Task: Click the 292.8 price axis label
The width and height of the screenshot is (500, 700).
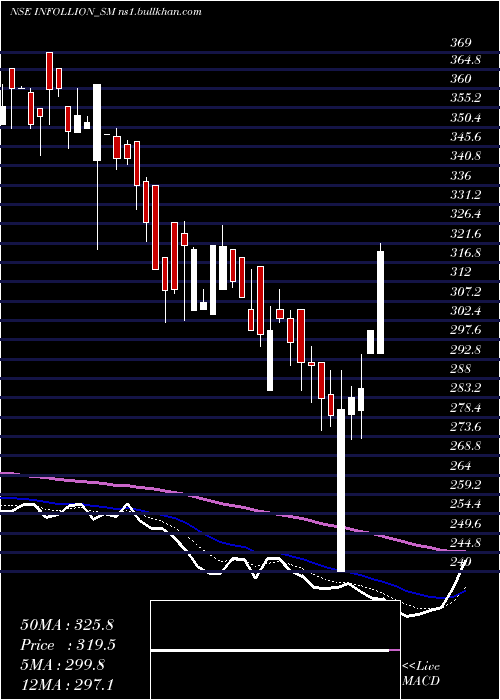Action: pos(465,350)
